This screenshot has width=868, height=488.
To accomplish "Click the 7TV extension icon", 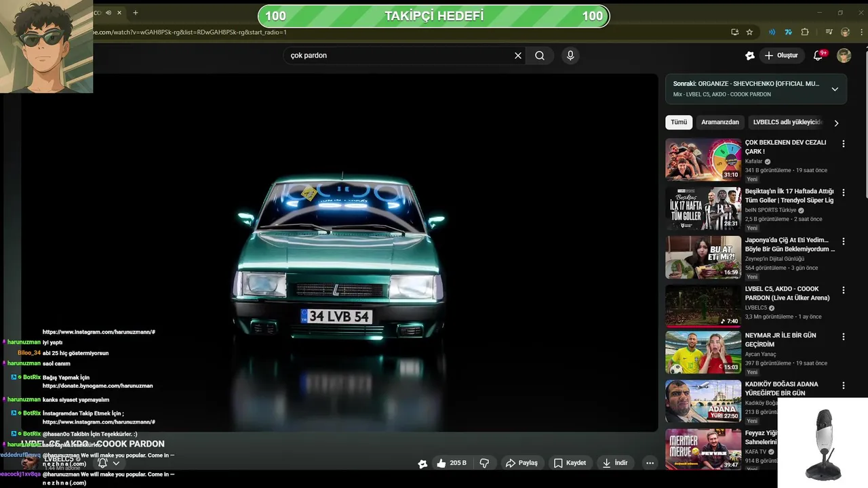I will [x=788, y=32].
